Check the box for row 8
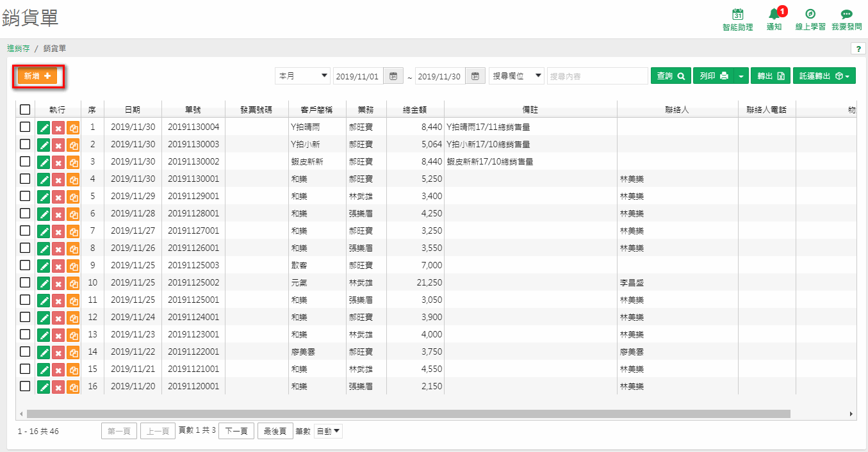Viewport: 868px width, 452px height. (25, 248)
